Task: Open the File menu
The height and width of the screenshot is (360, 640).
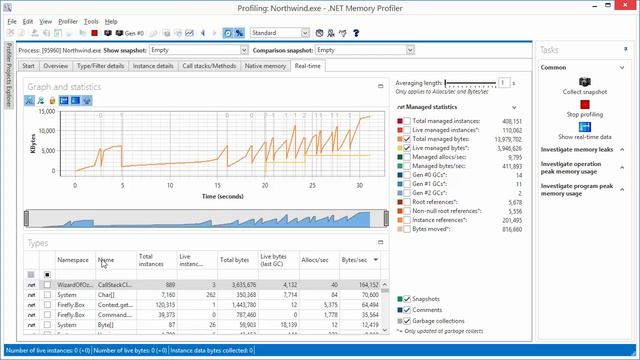Action: [x=12, y=21]
